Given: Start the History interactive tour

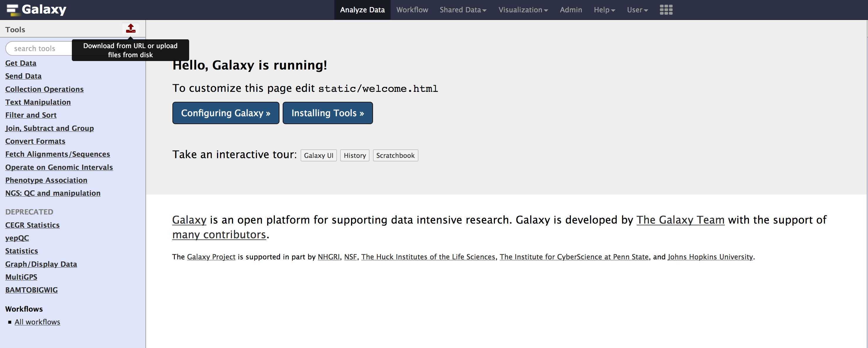Looking at the screenshot, I should click(x=355, y=156).
